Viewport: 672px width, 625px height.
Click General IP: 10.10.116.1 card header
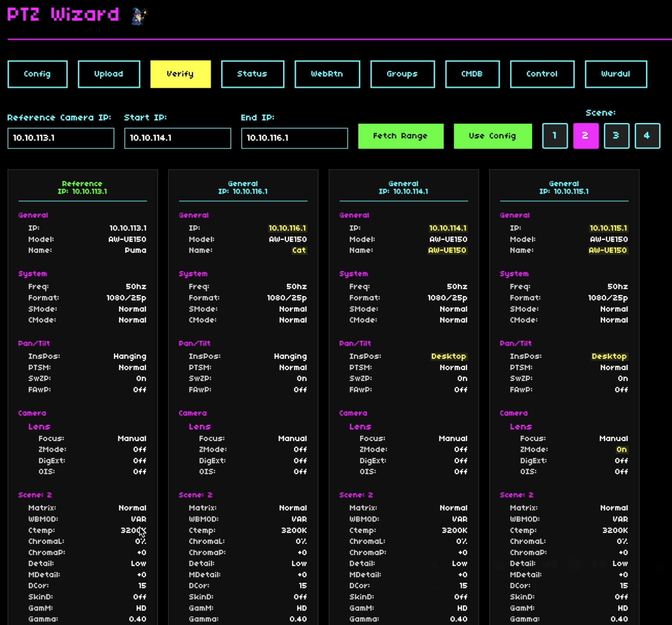[243, 187]
